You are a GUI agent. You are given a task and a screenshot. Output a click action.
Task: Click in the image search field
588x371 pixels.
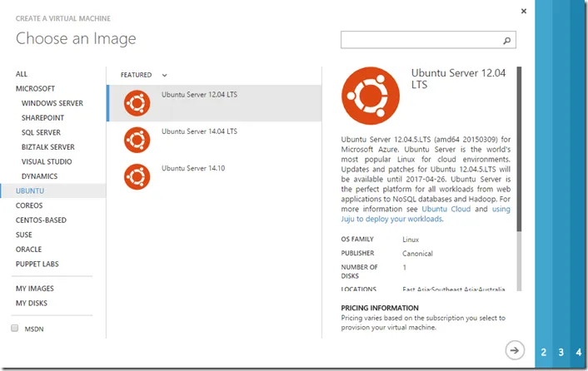click(421, 40)
